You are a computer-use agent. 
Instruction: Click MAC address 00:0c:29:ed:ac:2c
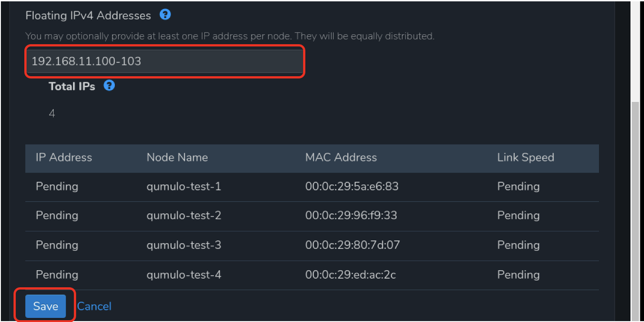coord(350,275)
